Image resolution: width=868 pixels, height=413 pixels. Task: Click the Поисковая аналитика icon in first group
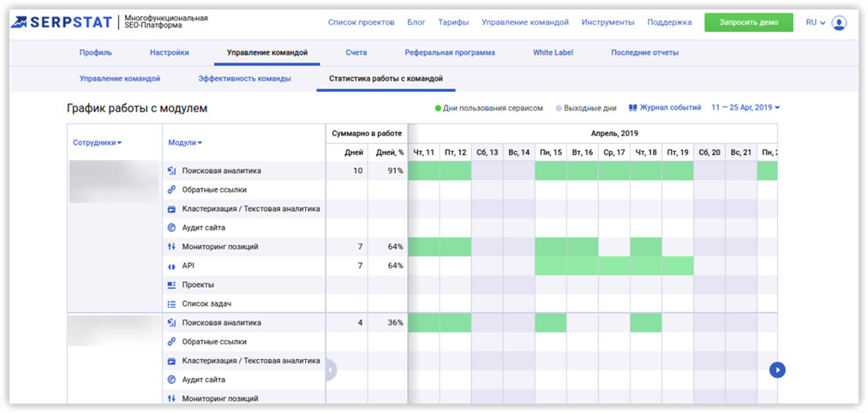(171, 171)
